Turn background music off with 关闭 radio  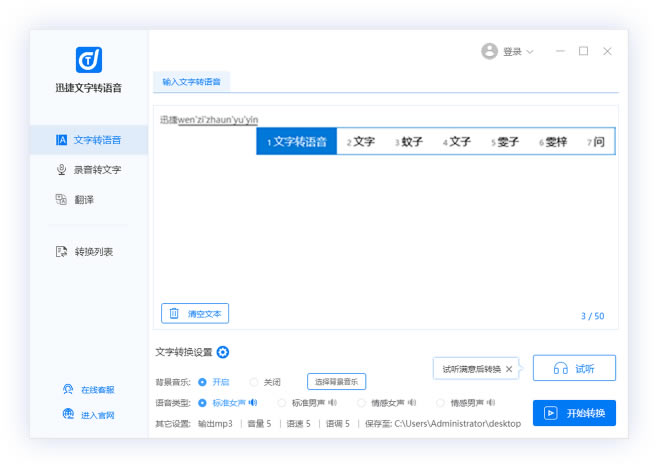click(254, 382)
